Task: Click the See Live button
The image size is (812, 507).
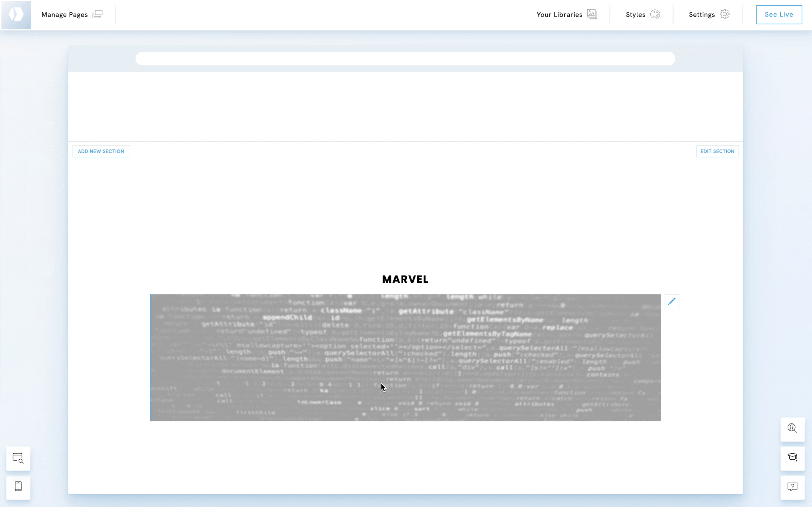Action: pyautogui.click(x=779, y=15)
